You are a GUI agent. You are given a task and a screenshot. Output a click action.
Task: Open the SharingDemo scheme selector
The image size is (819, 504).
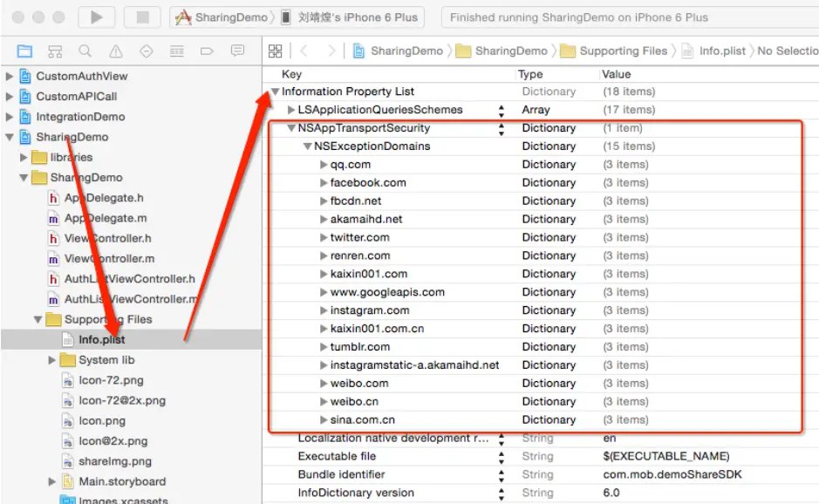click(x=225, y=17)
